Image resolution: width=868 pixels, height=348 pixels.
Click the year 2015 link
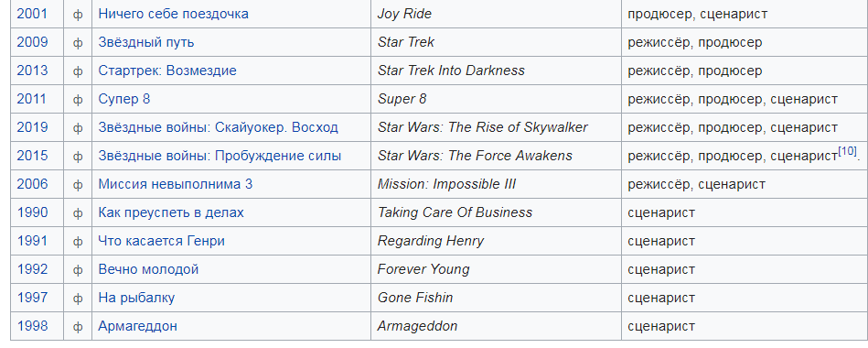tap(33, 157)
